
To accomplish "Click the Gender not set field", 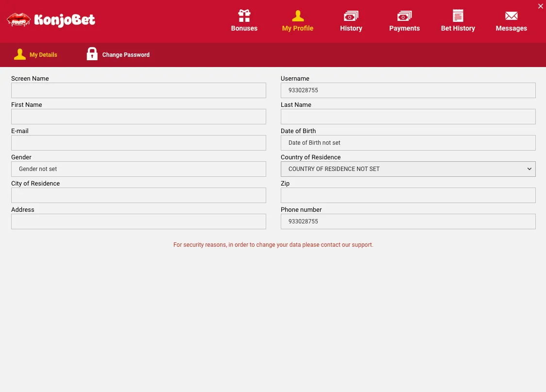I will pos(138,169).
